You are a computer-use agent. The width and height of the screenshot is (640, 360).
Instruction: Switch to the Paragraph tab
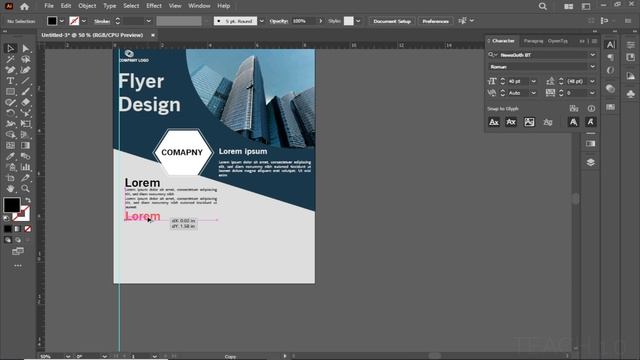(533, 41)
